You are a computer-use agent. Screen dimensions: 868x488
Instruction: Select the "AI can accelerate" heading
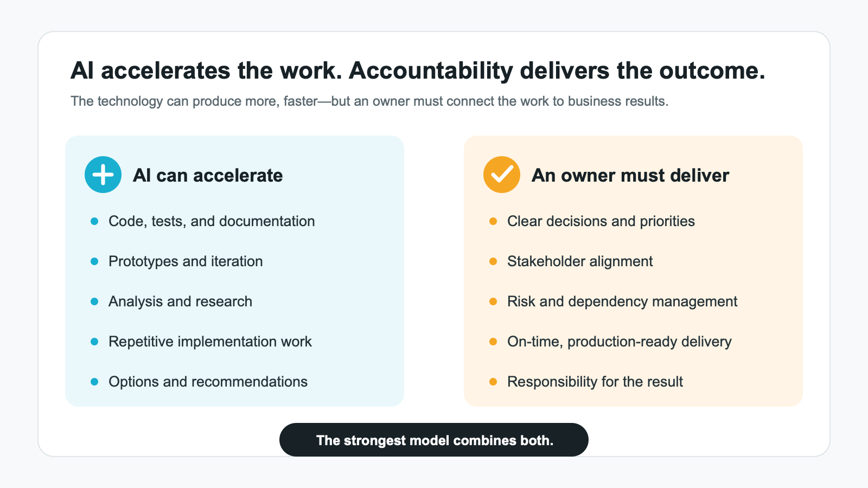(x=208, y=175)
